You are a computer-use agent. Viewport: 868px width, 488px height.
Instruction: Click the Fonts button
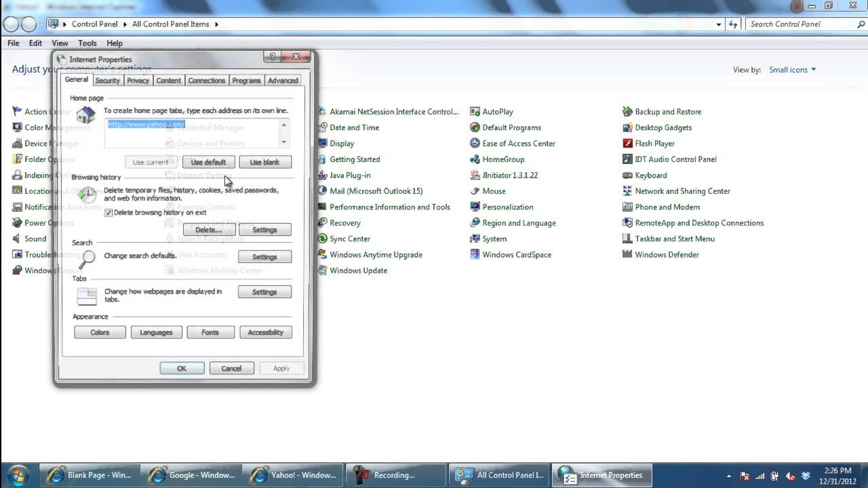[210, 332]
